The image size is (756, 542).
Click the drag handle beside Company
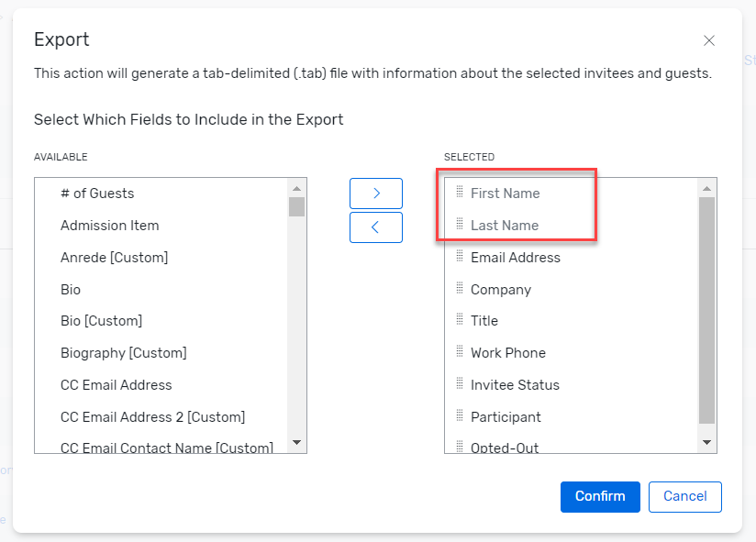(x=460, y=289)
